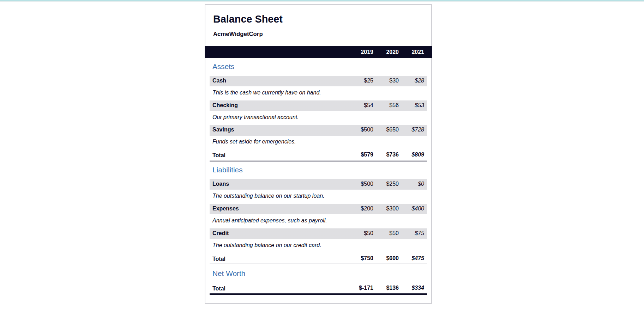Image resolution: width=644 pixels, height=313 pixels.
Task: Select the Expenses row label
Action: coord(225,209)
